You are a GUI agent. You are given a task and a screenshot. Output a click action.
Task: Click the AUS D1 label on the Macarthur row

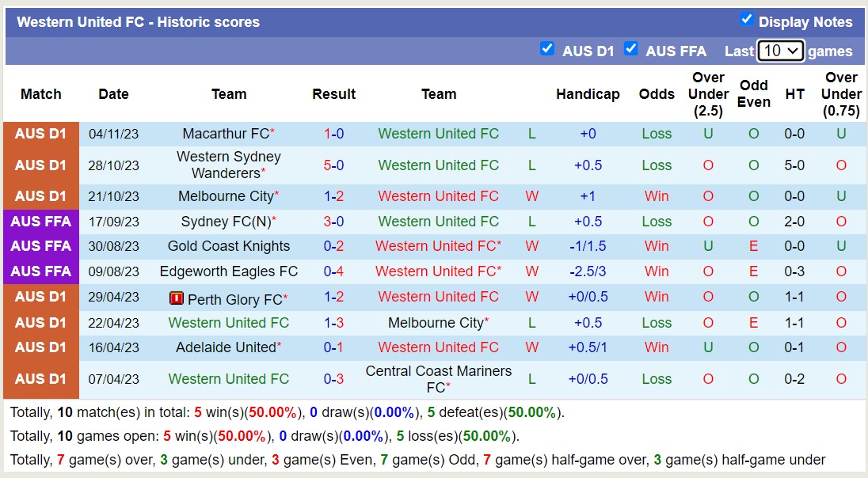click(40, 134)
